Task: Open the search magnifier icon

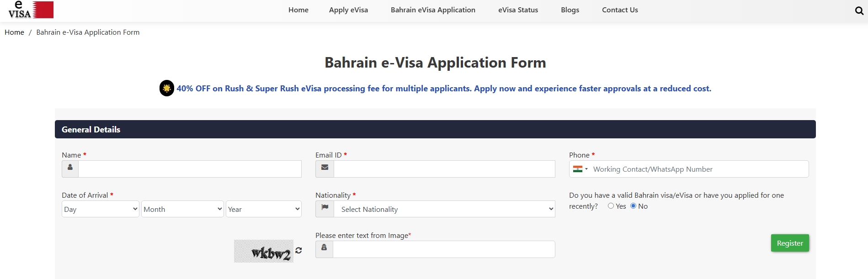Action: tap(859, 11)
